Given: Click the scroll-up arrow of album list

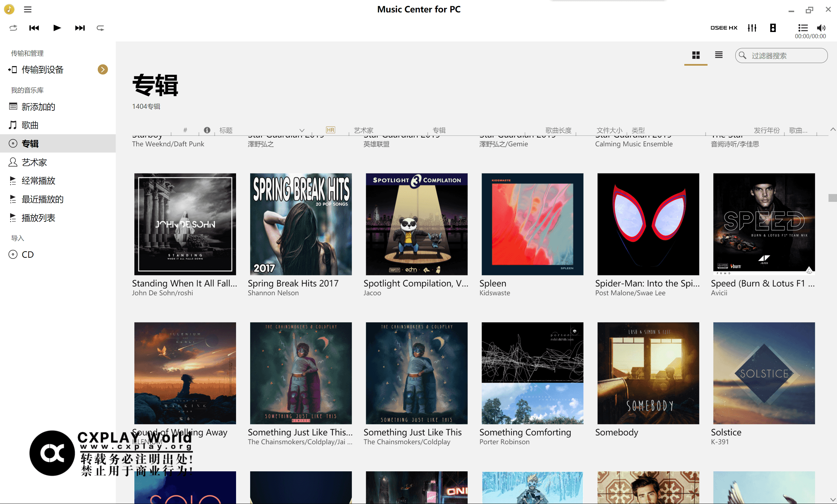Looking at the screenshot, I should pyautogui.click(x=832, y=129).
